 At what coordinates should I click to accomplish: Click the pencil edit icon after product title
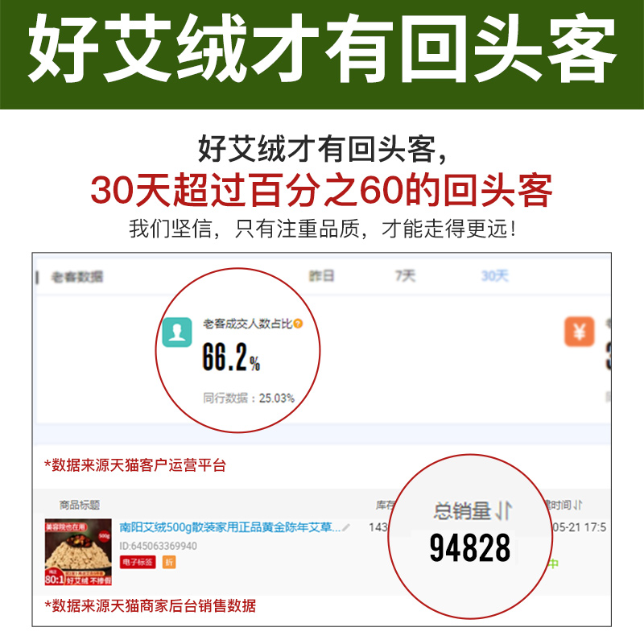click(346, 527)
